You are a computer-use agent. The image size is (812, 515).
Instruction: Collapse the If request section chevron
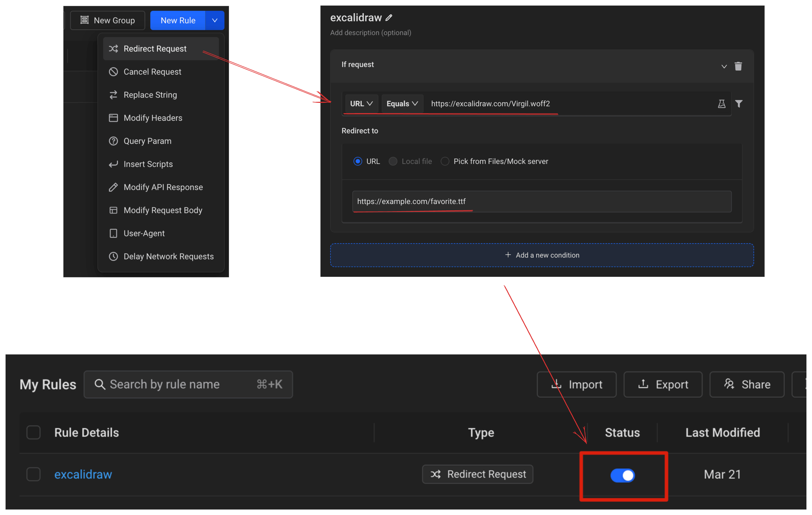point(724,66)
